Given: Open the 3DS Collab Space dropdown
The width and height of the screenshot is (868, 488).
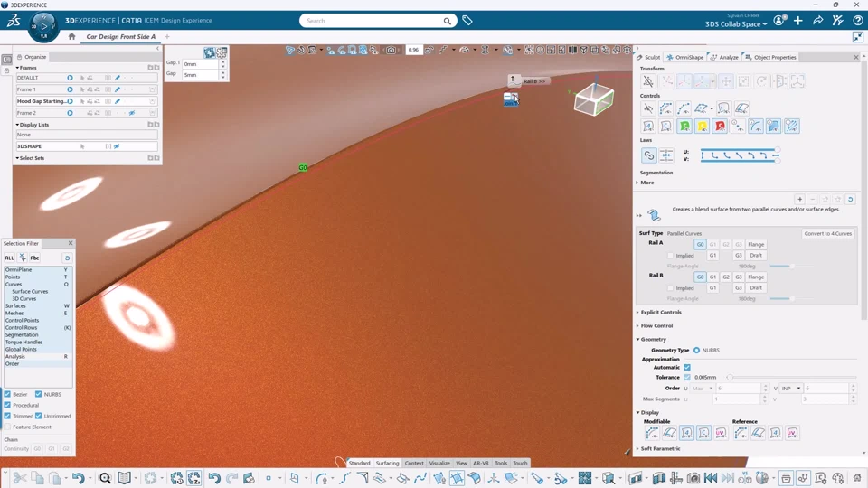Looking at the screenshot, I should point(736,24).
